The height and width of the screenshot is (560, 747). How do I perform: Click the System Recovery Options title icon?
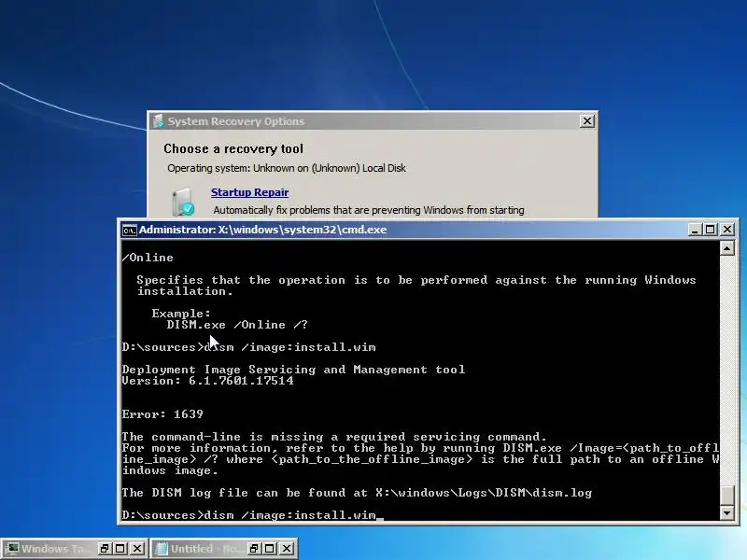[x=158, y=121]
